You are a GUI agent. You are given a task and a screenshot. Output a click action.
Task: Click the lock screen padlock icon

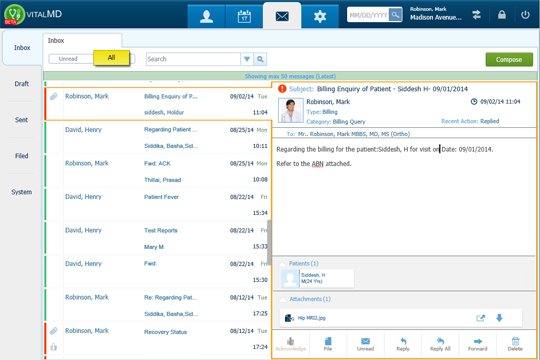tap(502, 15)
